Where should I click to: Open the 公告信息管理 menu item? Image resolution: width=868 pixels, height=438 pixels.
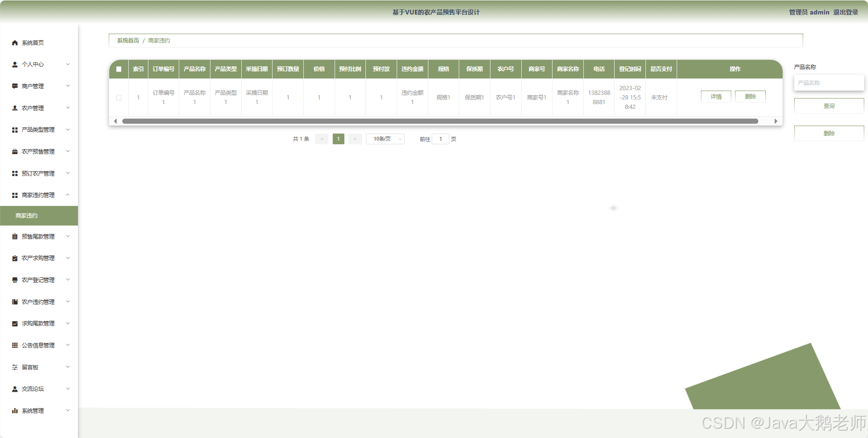coord(39,346)
